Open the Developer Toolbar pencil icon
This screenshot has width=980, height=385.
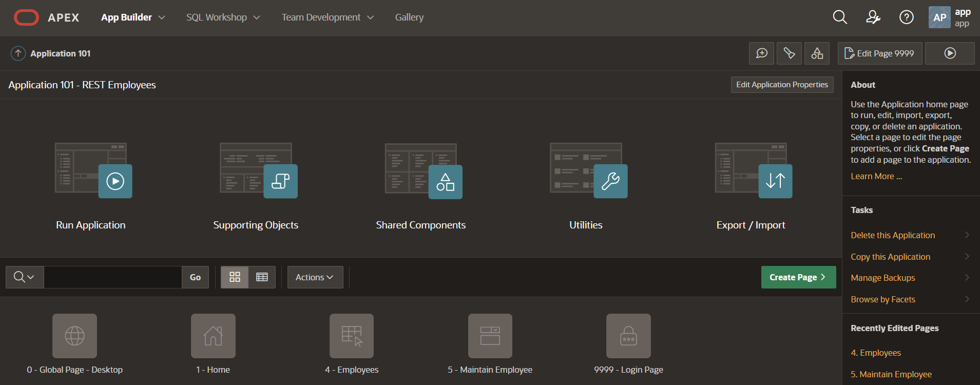click(x=790, y=53)
